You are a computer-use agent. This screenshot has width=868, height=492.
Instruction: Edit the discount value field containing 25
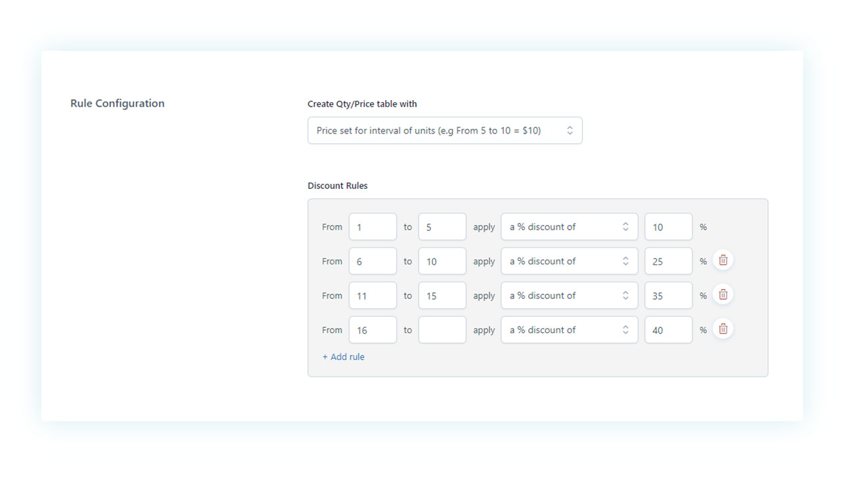[x=668, y=261]
